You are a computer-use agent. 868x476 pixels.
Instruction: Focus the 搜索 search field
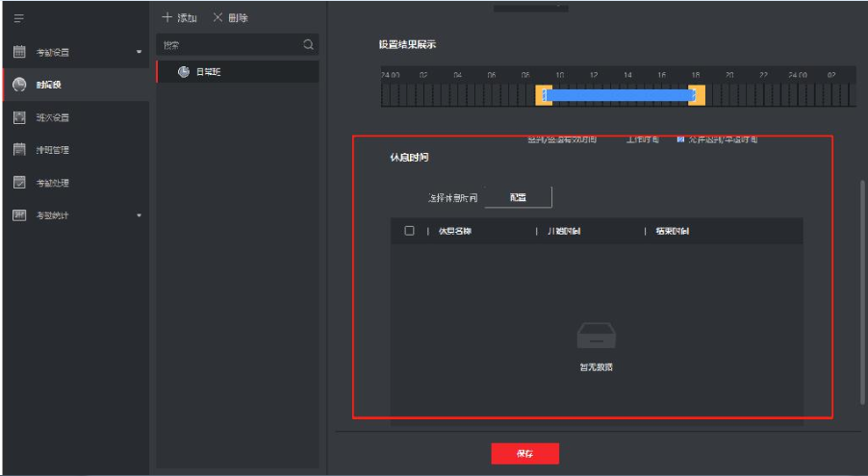pos(238,45)
